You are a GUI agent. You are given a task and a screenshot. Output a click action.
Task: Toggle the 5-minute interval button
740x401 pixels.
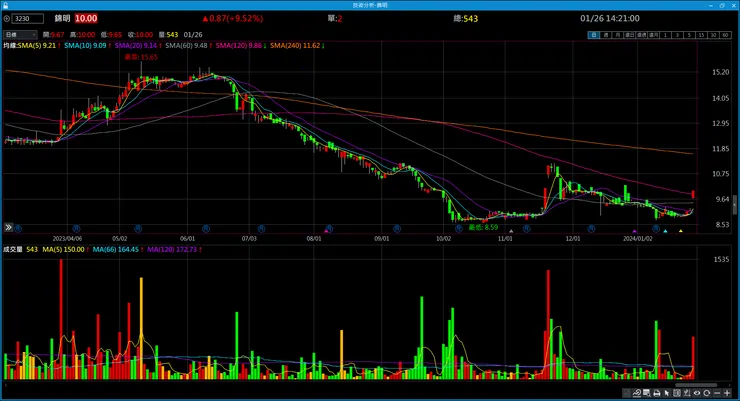689,35
